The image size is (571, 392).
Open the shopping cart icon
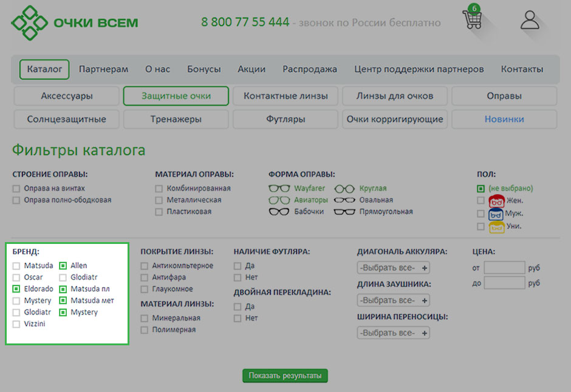click(x=472, y=19)
